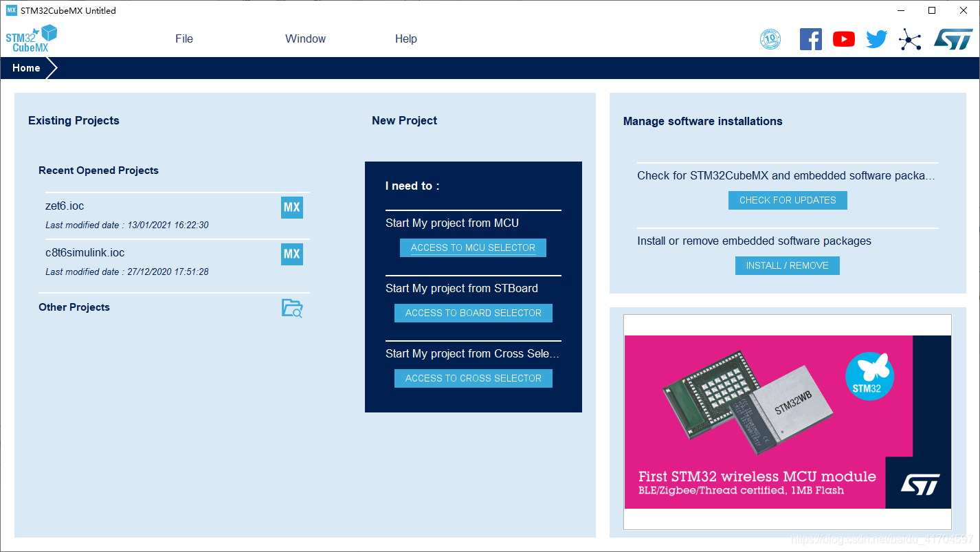
Task: Click ACCESS TO MCU SELECTOR button
Action: pos(473,247)
